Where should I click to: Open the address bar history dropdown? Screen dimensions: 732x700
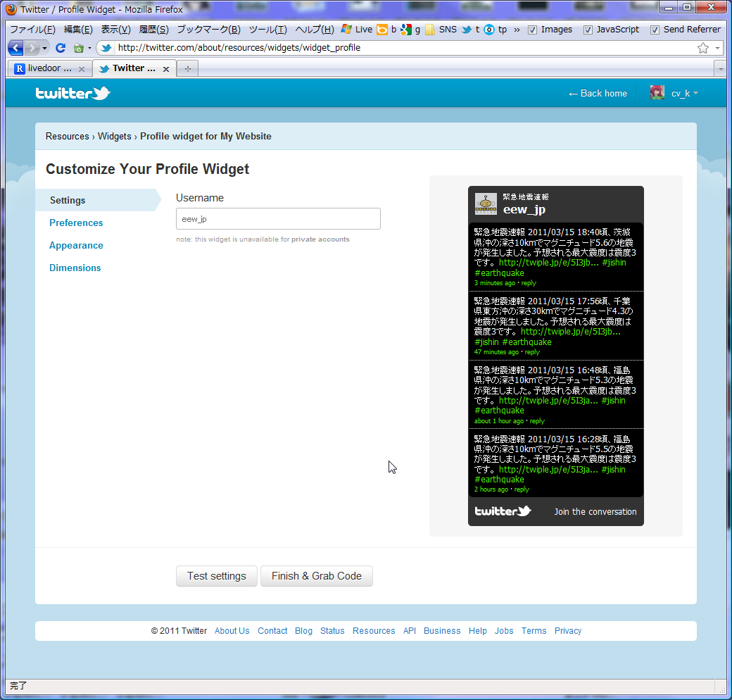click(717, 48)
